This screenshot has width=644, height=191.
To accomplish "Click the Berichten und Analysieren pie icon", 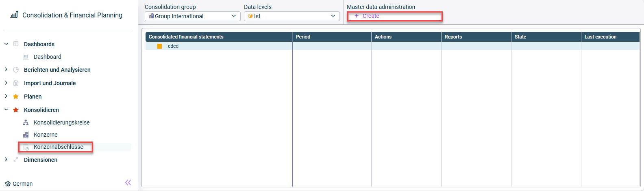I will click(16, 70).
